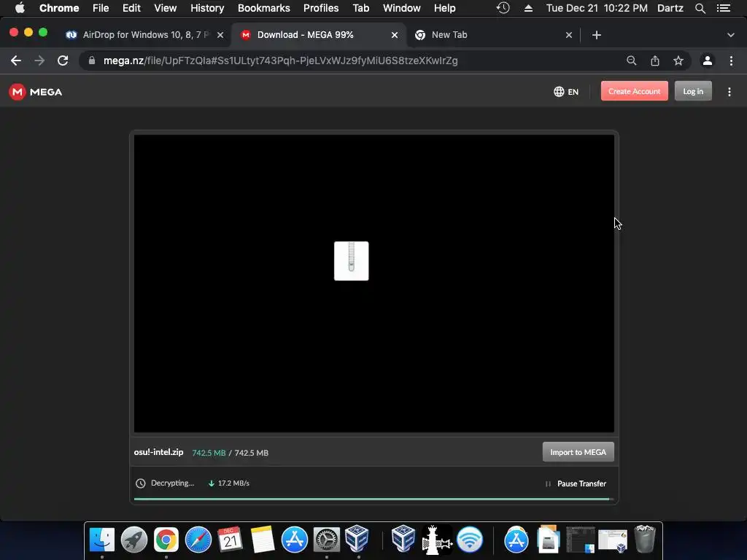Open MEGA page three-dot menu
The height and width of the screenshot is (560, 747).
point(729,92)
